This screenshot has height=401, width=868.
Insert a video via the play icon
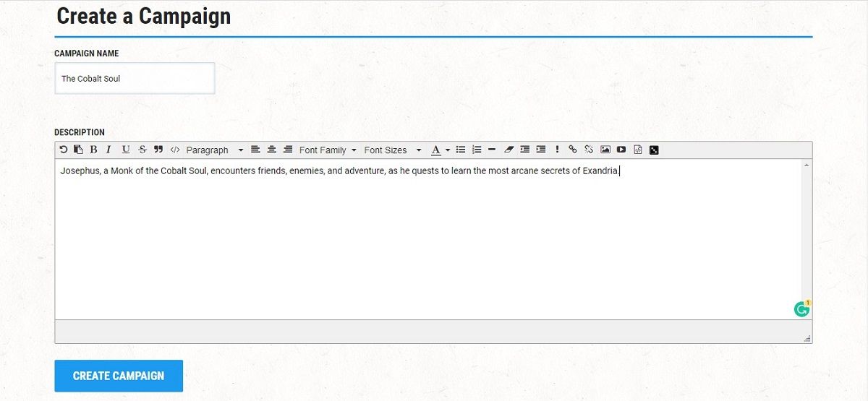621,150
